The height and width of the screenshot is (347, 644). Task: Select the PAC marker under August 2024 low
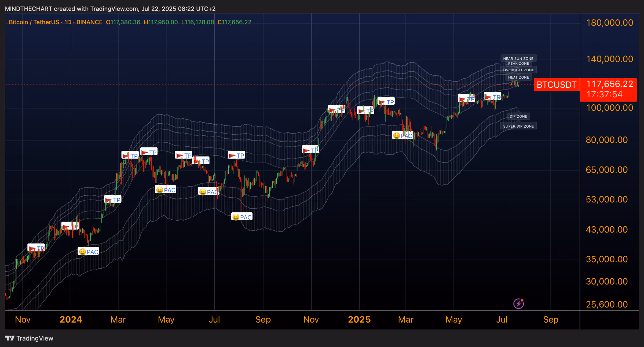[242, 217]
